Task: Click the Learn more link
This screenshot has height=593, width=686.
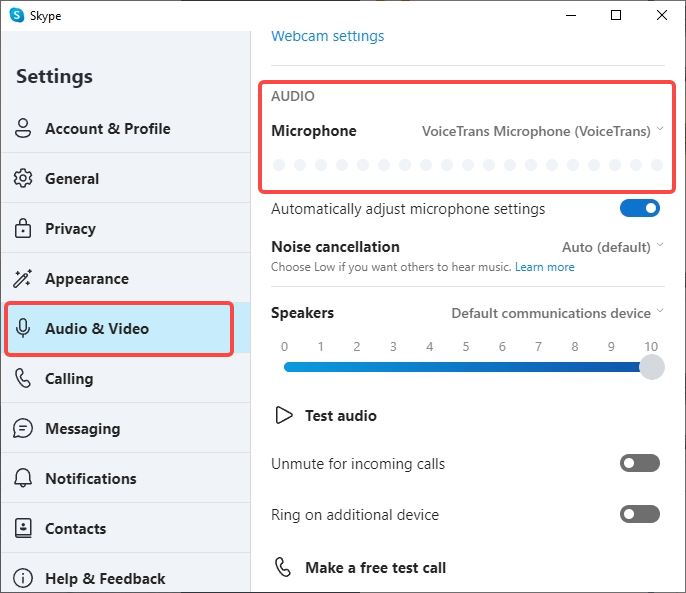Action: click(545, 267)
